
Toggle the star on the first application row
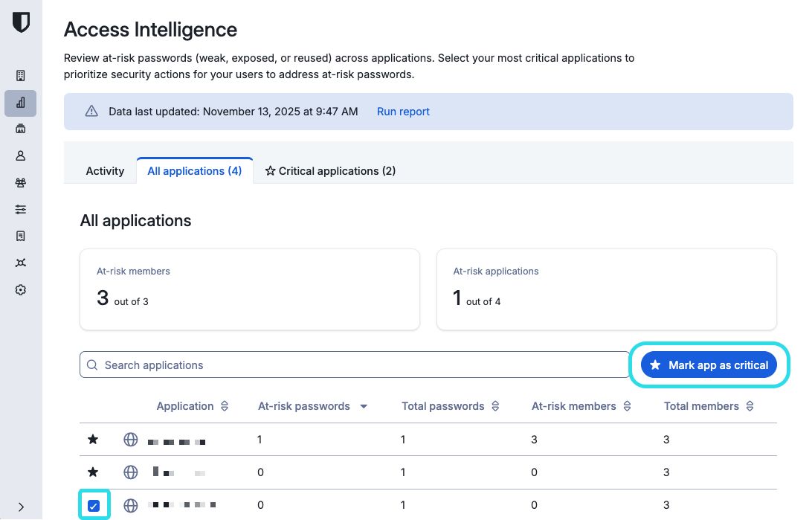coord(93,440)
